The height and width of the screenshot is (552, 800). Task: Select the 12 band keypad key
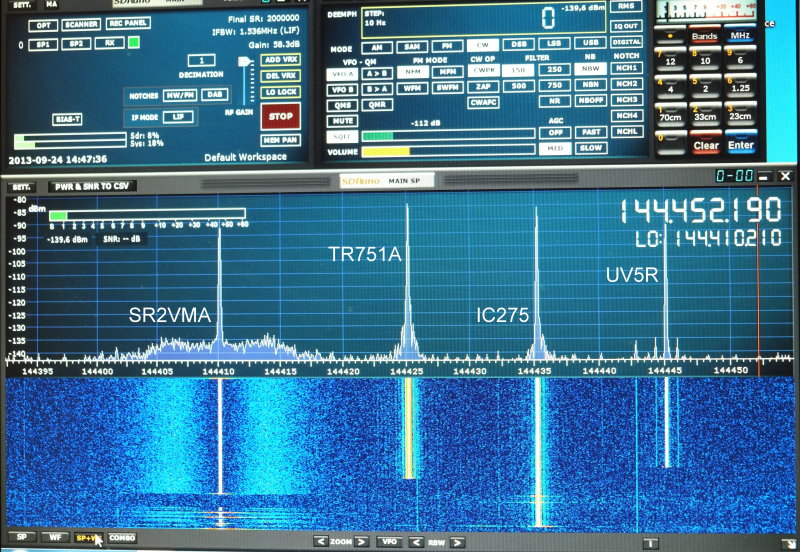pyautogui.click(x=670, y=58)
